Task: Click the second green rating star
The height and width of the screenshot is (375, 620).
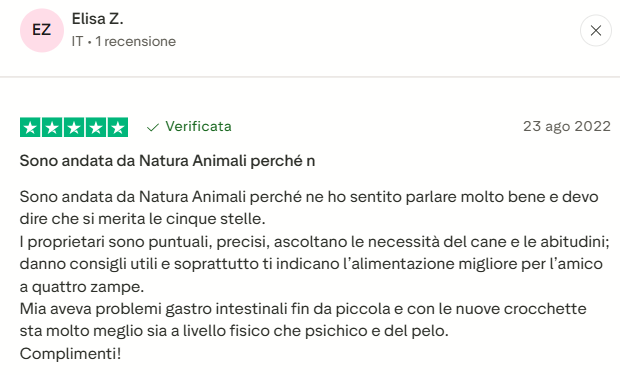Action: pyautogui.click(x=52, y=127)
